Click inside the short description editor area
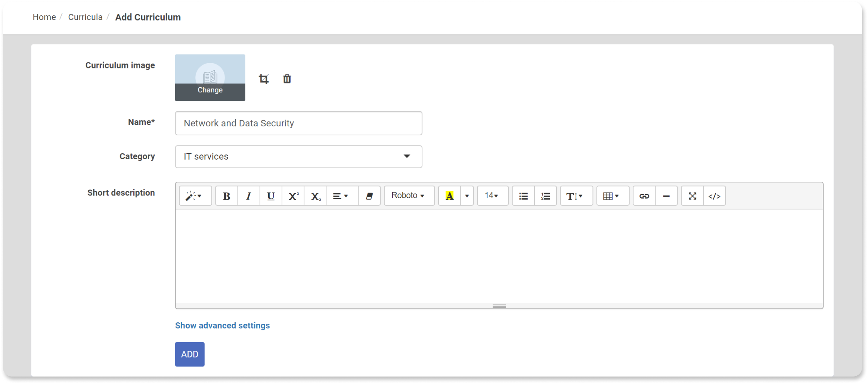 (499, 256)
